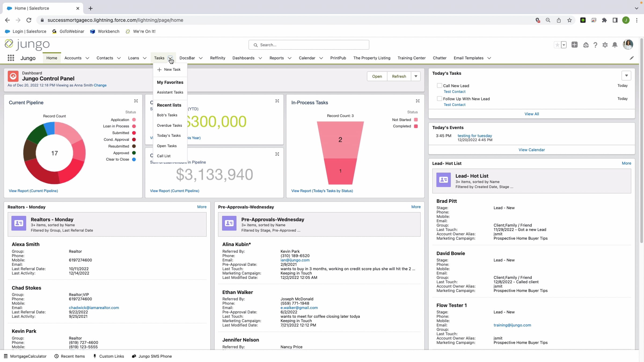
Task: Open the user profile avatar
Action: click(628, 45)
